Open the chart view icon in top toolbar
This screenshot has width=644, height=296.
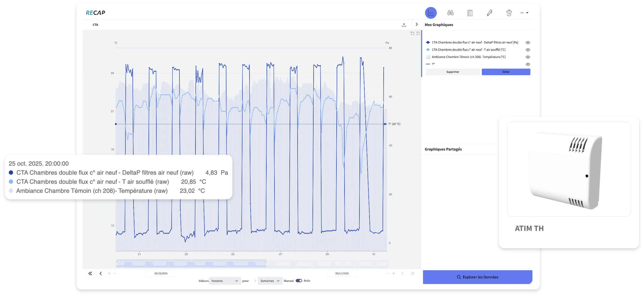coord(431,13)
